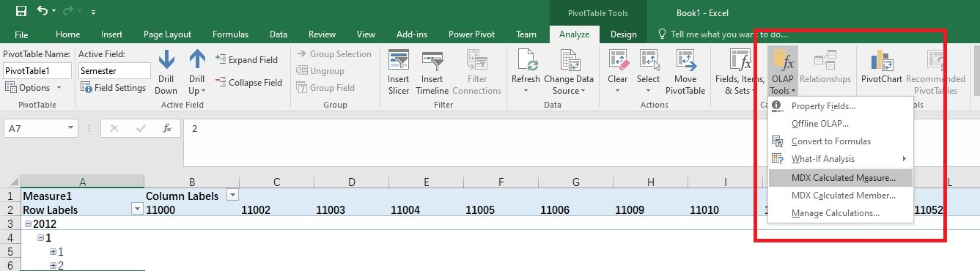
Task: Click the Move PivotTable icon
Action: point(685,61)
